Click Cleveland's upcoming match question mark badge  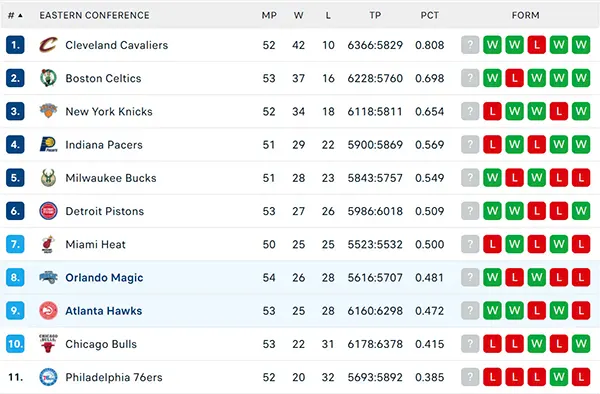coord(470,45)
